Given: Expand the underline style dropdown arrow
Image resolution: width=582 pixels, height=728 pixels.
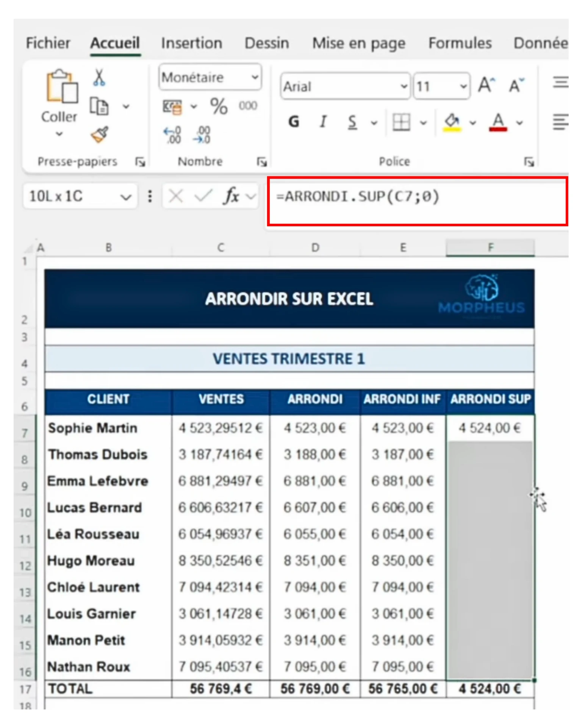Looking at the screenshot, I should click(x=374, y=123).
